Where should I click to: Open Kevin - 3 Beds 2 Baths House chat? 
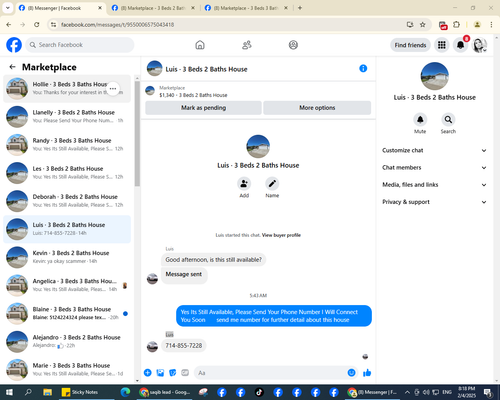click(x=67, y=257)
